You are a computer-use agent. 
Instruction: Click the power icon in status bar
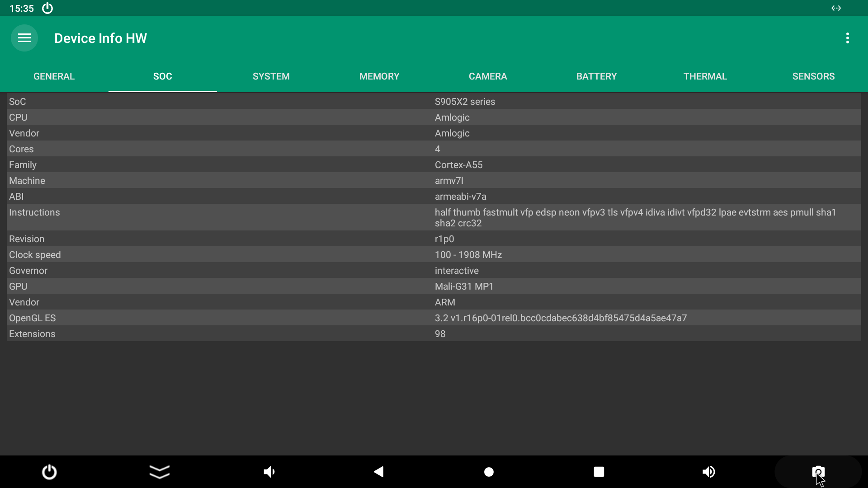[x=47, y=8]
